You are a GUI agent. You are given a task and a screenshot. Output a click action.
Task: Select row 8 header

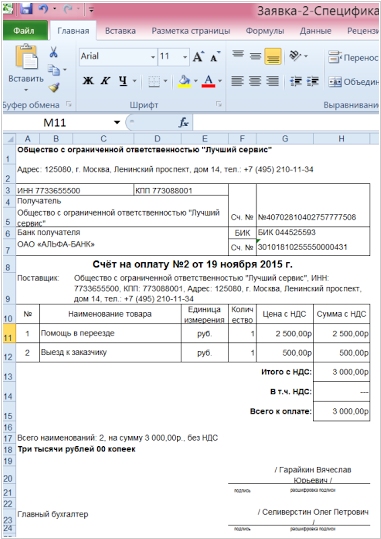(8, 265)
